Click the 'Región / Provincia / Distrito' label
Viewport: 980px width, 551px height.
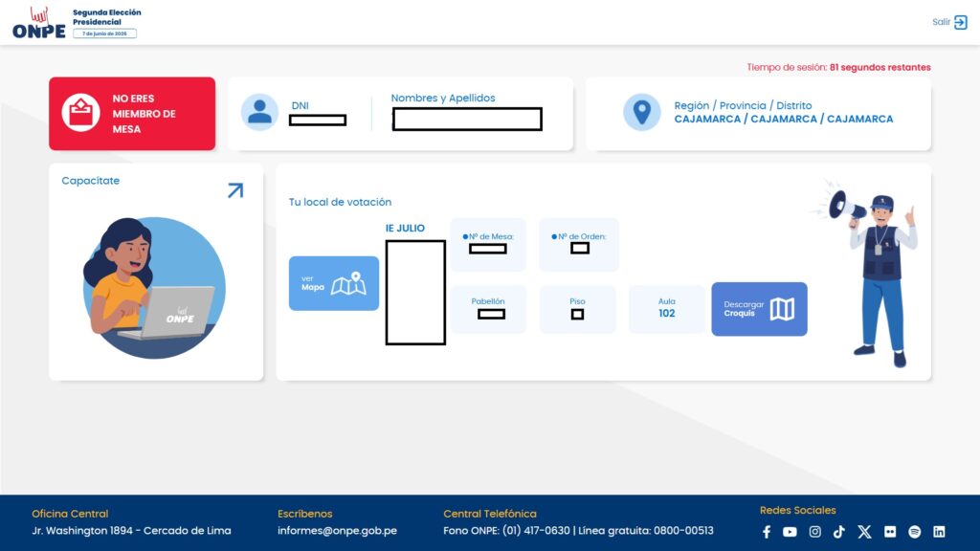[x=743, y=105]
